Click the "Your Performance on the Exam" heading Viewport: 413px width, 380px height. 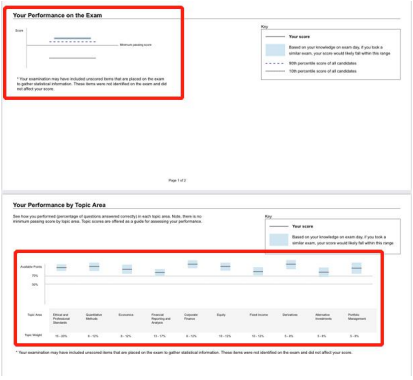[x=57, y=15]
